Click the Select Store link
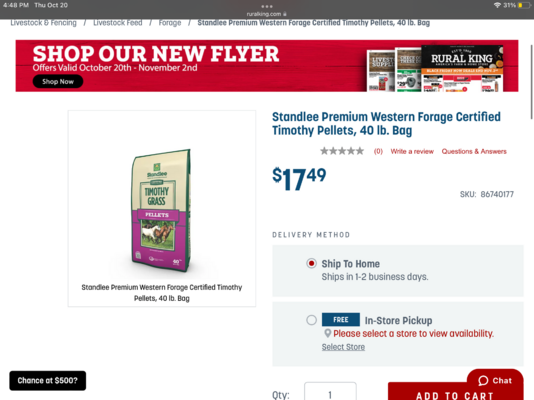The height and width of the screenshot is (400, 534). pos(343,347)
